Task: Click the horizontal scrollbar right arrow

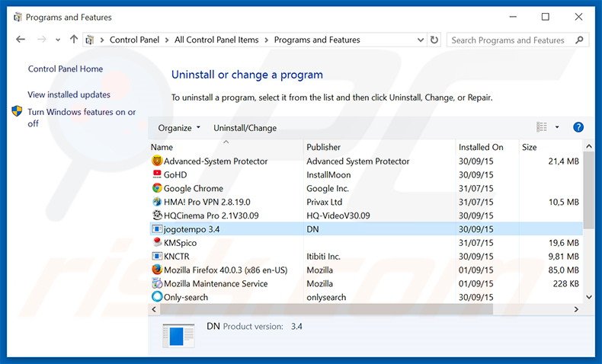Action: point(576,309)
